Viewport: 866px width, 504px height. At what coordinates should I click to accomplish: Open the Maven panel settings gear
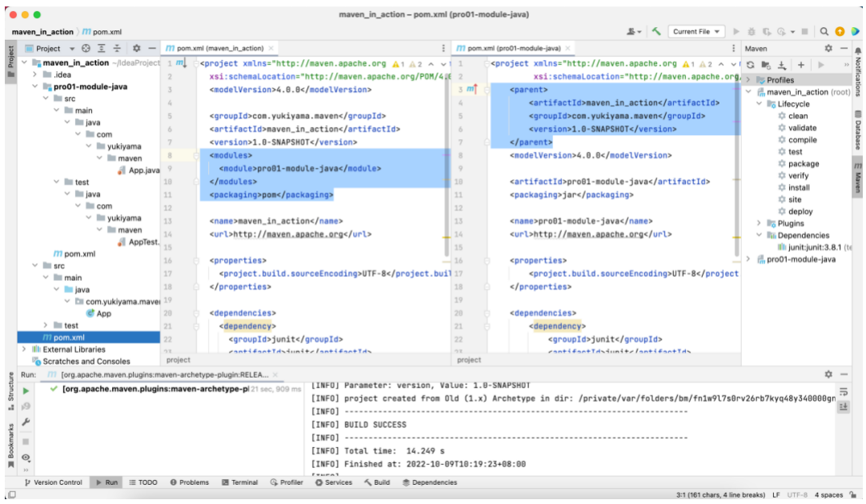[x=828, y=49]
